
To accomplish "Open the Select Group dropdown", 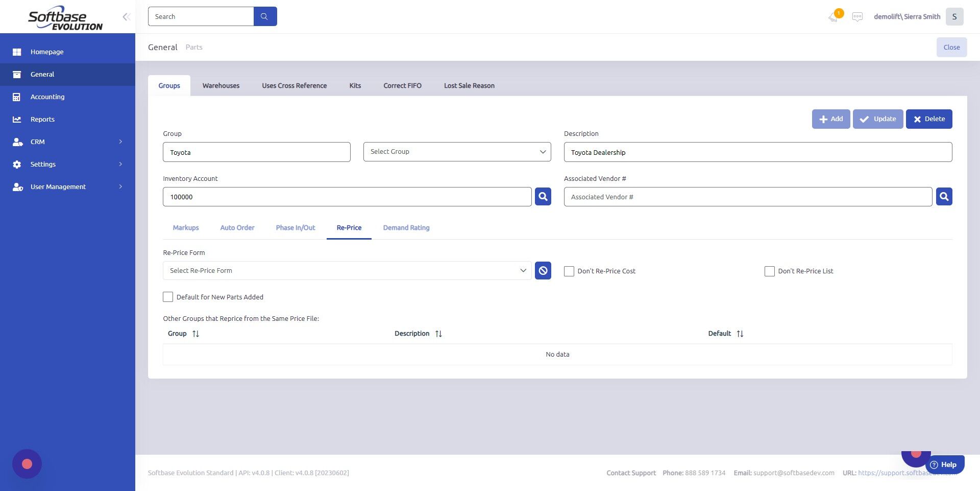I will (x=457, y=152).
